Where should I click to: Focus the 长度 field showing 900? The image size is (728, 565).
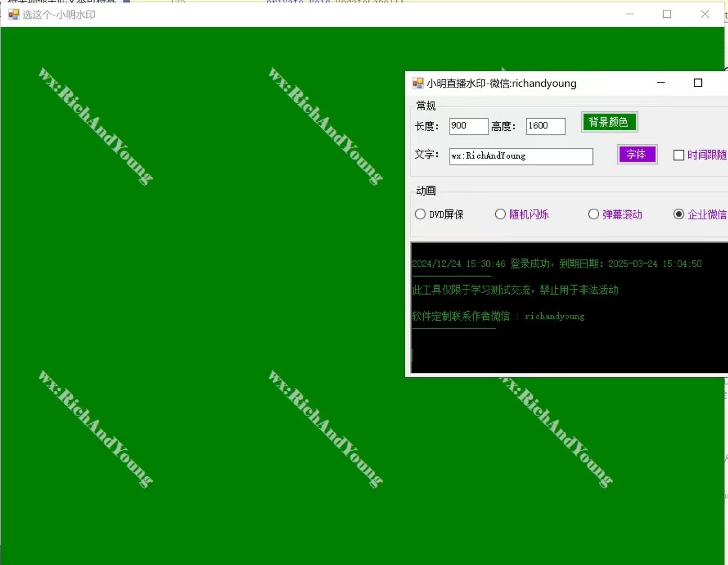pos(468,126)
